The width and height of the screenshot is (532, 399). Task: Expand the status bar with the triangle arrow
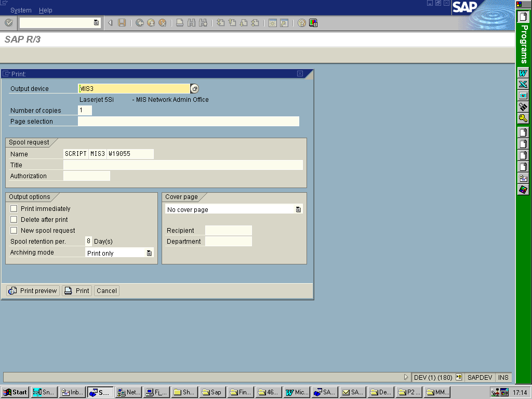(x=406, y=377)
